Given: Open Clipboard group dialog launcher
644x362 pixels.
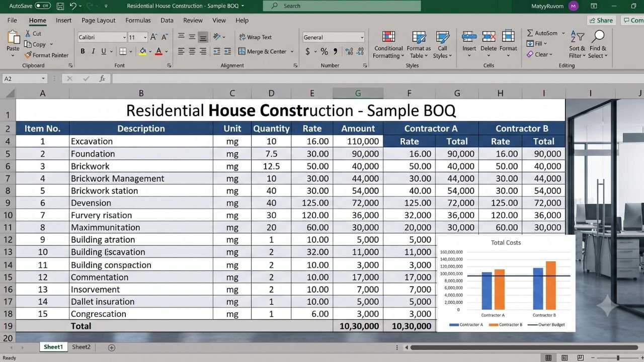Looking at the screenshot, I should click(x=70, y=66).
